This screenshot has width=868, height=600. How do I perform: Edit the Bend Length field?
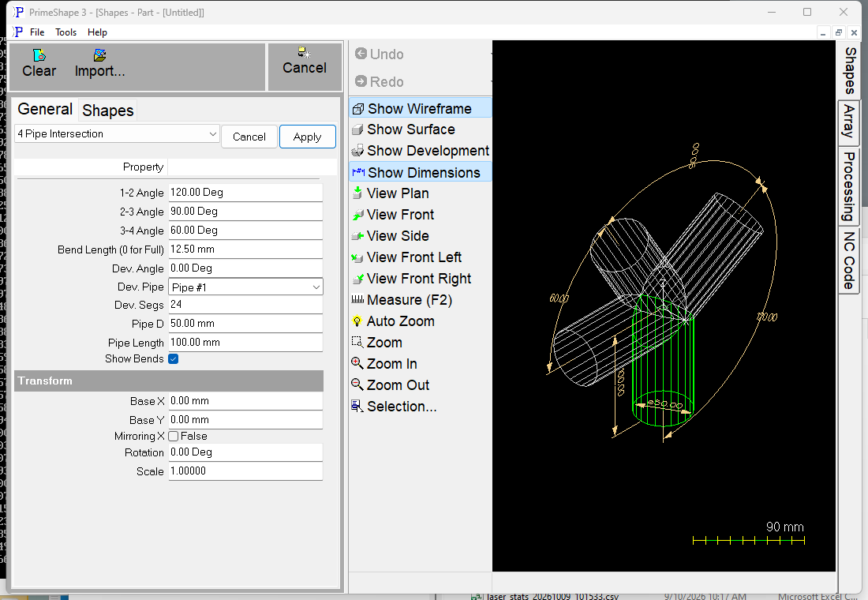(245, 249)
